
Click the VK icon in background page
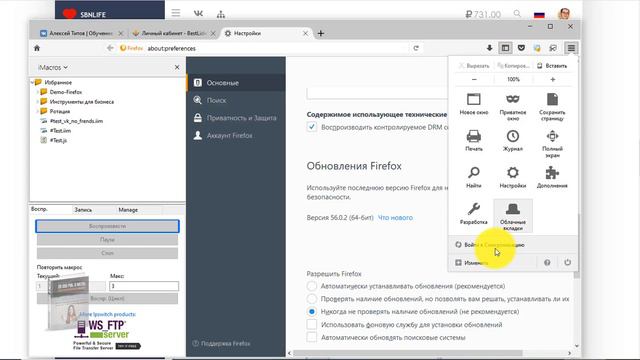(x=198, y=13)
